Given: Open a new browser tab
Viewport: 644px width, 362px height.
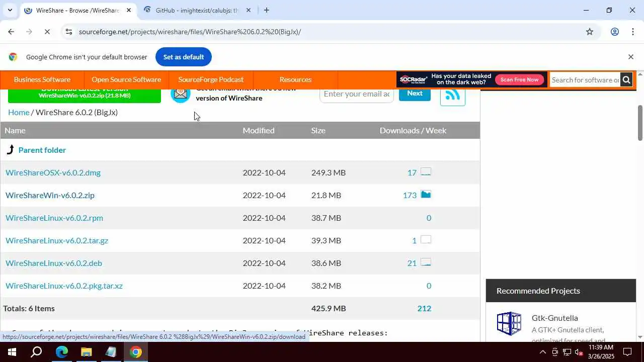Looking at the screenshot, I should (266, 10).
